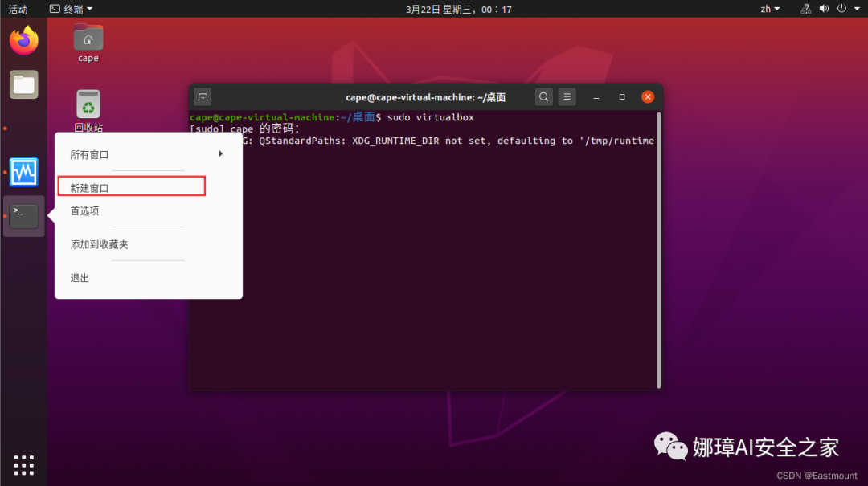Viewport: 868px width, 486px height.
Task: Click the volume speaker icon
Action: pos(824,9)
